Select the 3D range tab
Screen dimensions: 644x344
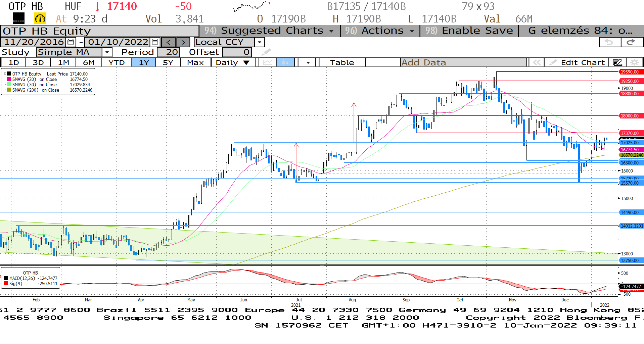pos(38,62)
